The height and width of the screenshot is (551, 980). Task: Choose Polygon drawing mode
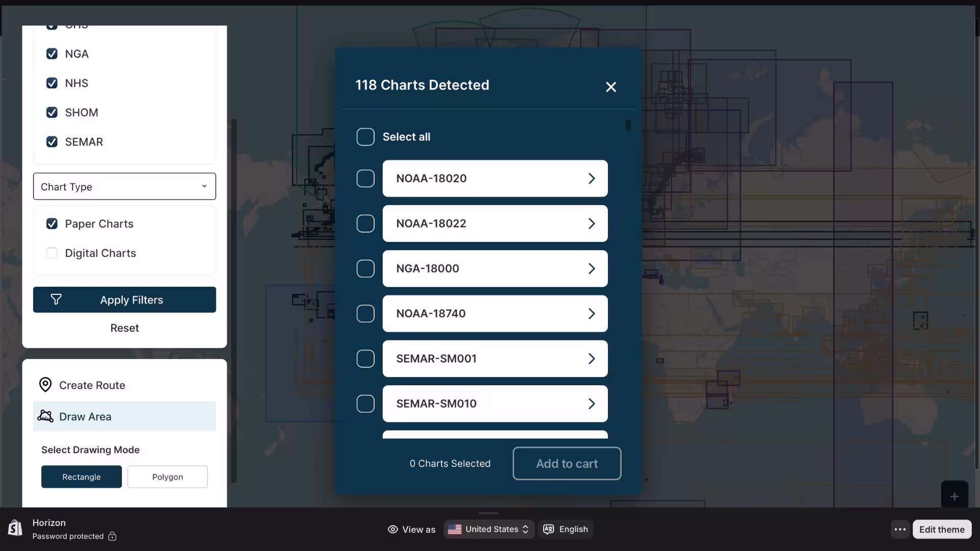pyautogui.click(x=167, y=477)
